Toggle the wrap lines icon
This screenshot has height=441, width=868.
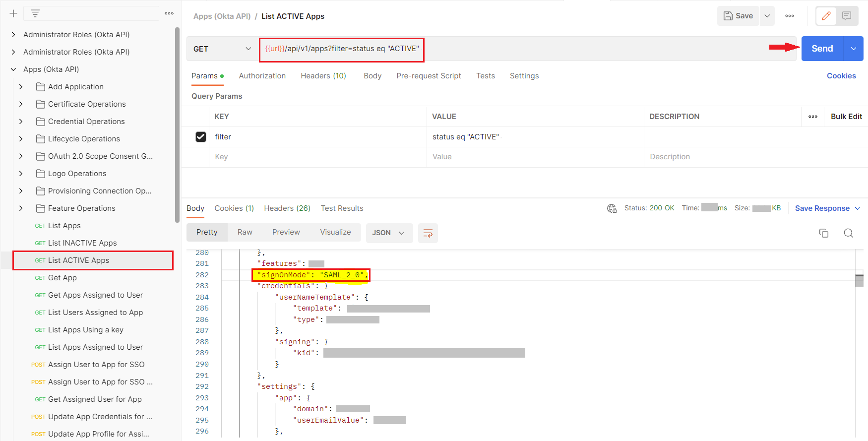point(428,233)
